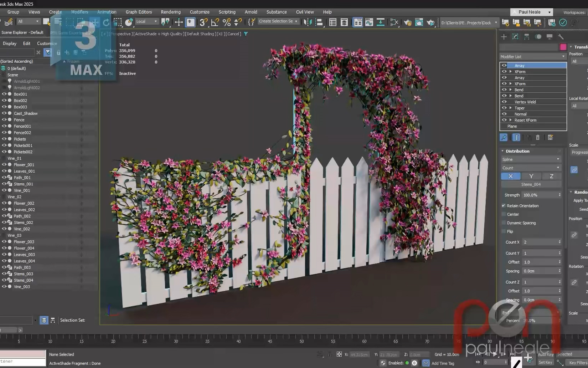Open Edit Named Selection Sets
This screenshot has width=588, height=368.
pyautogui.click(x=251, y=22)
